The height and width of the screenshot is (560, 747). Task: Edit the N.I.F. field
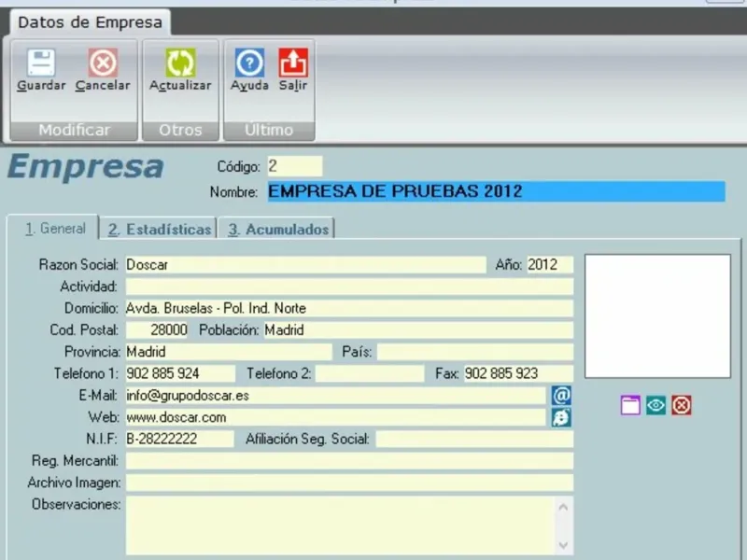pos(179,439)
